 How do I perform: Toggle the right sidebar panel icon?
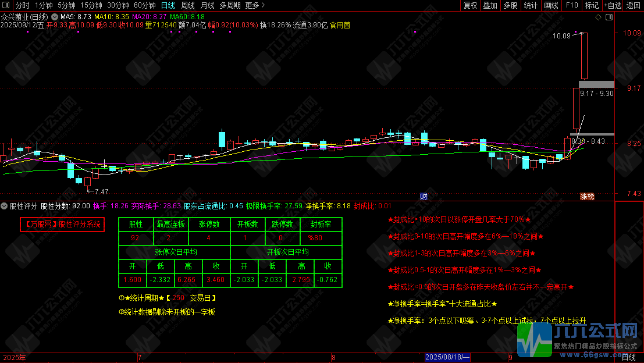[609, 17]
